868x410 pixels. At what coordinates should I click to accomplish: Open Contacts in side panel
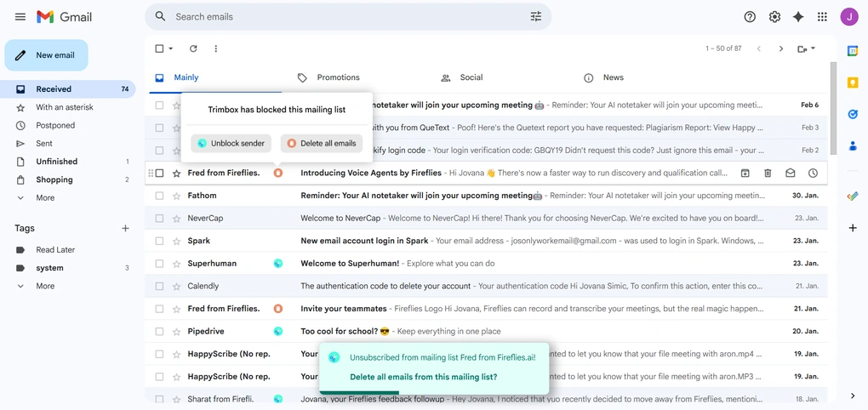[x=853, y=146]
